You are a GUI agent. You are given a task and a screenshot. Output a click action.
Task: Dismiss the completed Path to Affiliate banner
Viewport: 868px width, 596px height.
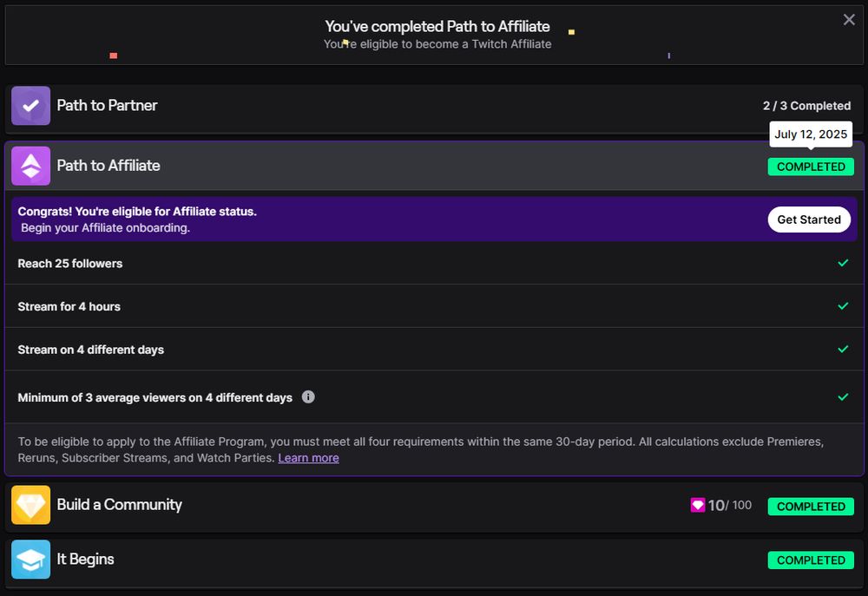pos(849,20)
